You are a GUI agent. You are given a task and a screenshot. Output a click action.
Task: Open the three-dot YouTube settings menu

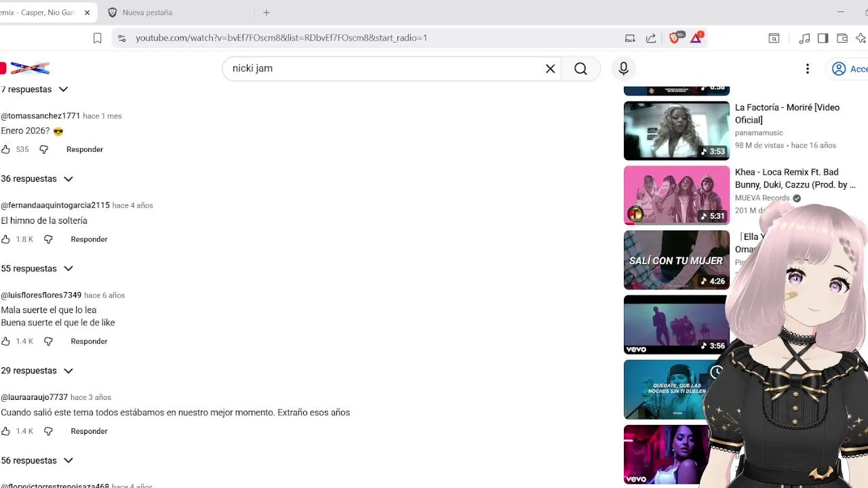[807, 68]
